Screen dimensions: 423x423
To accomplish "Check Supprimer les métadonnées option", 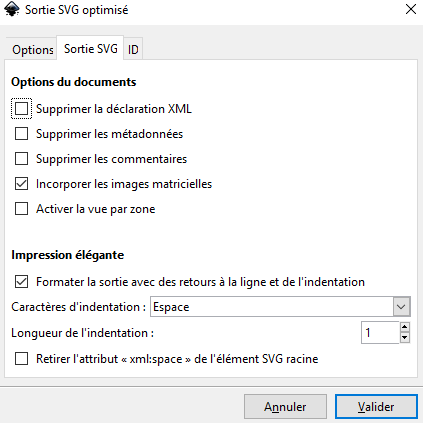I will click(x=21, y=134).
